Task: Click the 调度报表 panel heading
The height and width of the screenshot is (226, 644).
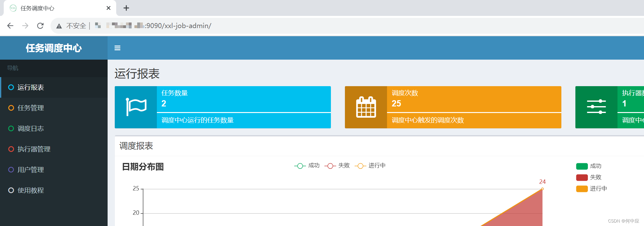Action: (136, 146)
